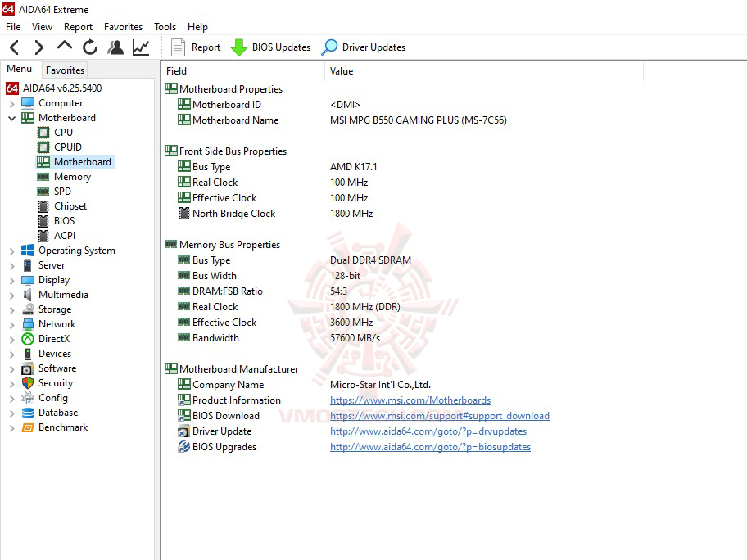Click the Computer monitor icon in the tree
Image resolution: width=747 pixels, height=560 pixels.
pyautogui.click(x=28, y=103)
